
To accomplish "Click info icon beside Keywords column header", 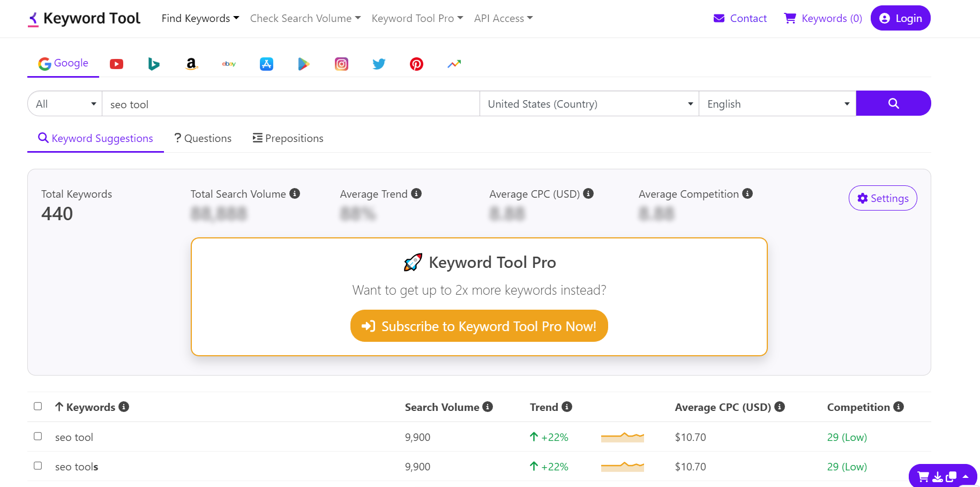I will click(124, 407).
